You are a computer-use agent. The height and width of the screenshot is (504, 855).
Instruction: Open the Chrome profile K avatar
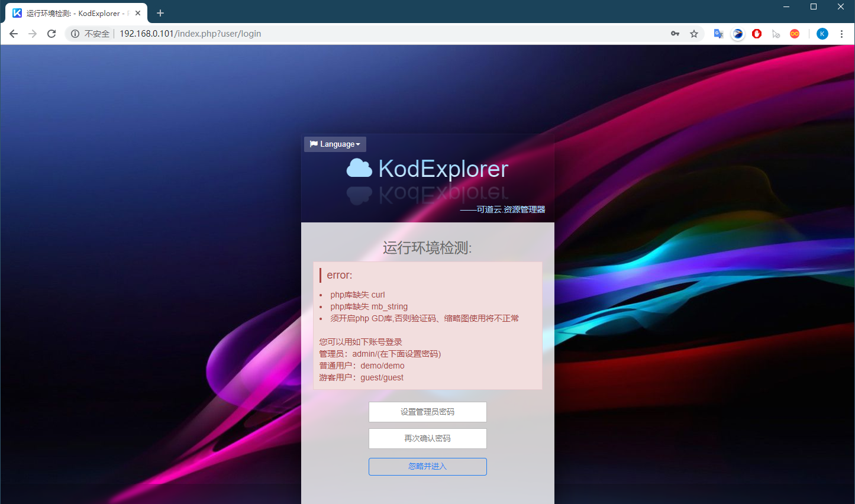click(822, 34)
